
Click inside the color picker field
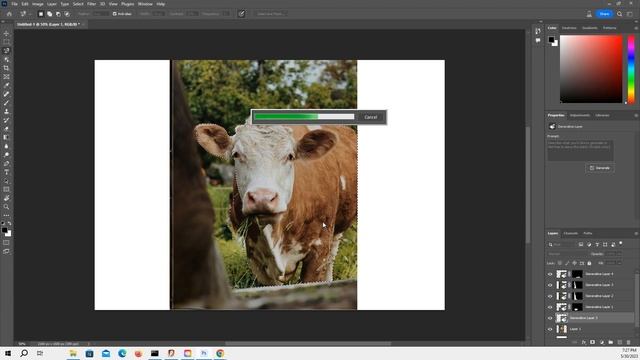[x=591, y=69]
